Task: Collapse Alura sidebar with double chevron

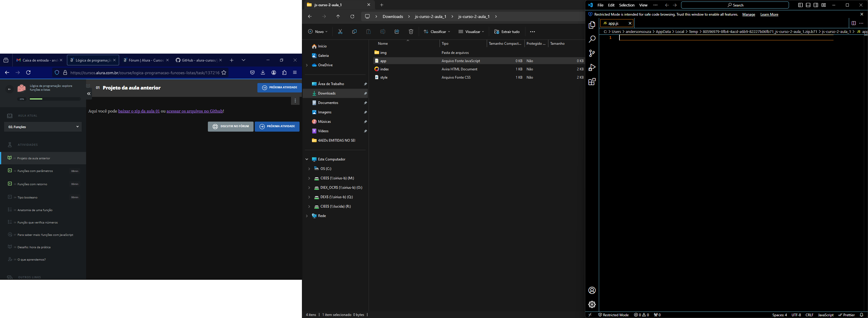Action: [89, 94]
